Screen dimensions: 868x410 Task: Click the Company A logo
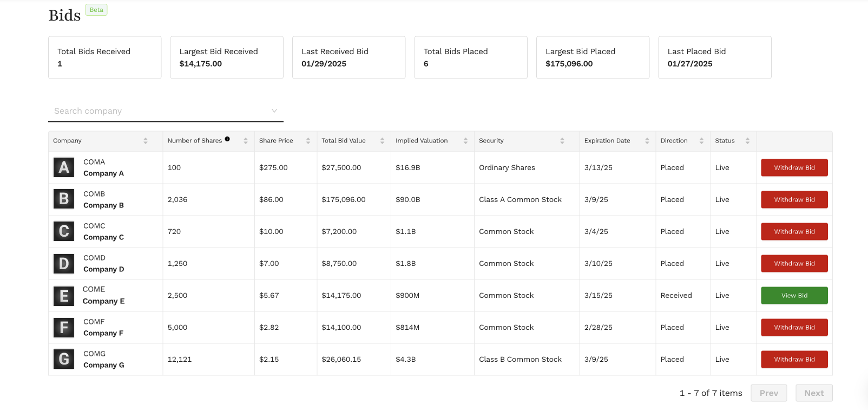point(64,167)
